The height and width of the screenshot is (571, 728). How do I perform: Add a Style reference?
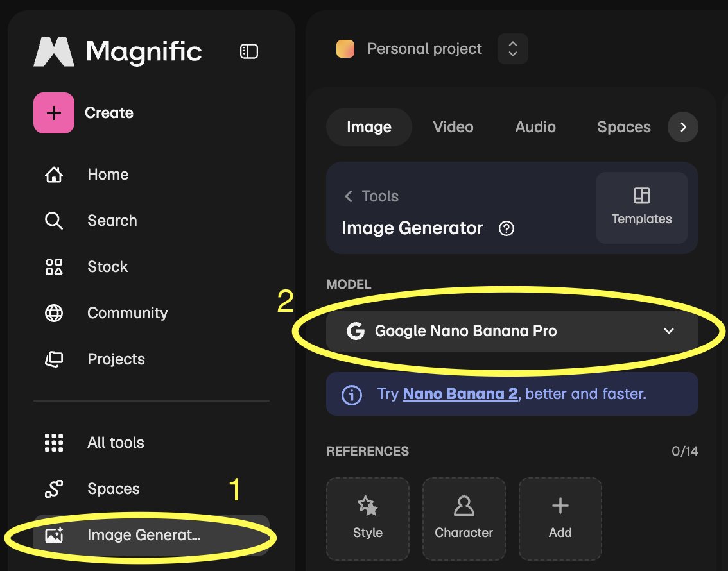click(x=368, y=519)
